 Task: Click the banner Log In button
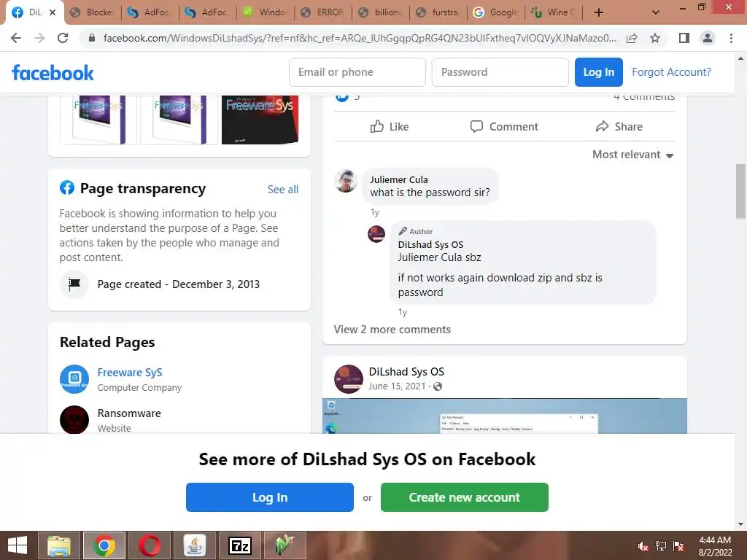pyautogui.click(x=270, y=497)
